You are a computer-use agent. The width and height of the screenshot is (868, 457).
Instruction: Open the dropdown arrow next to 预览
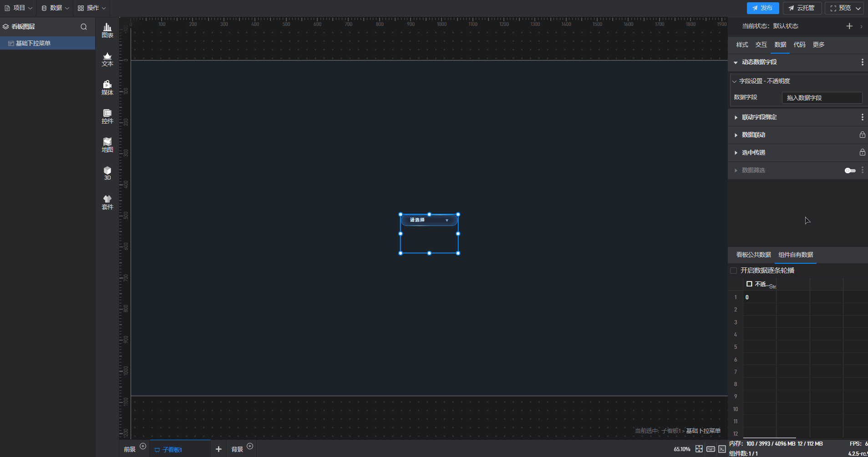[x=858, y=8]
